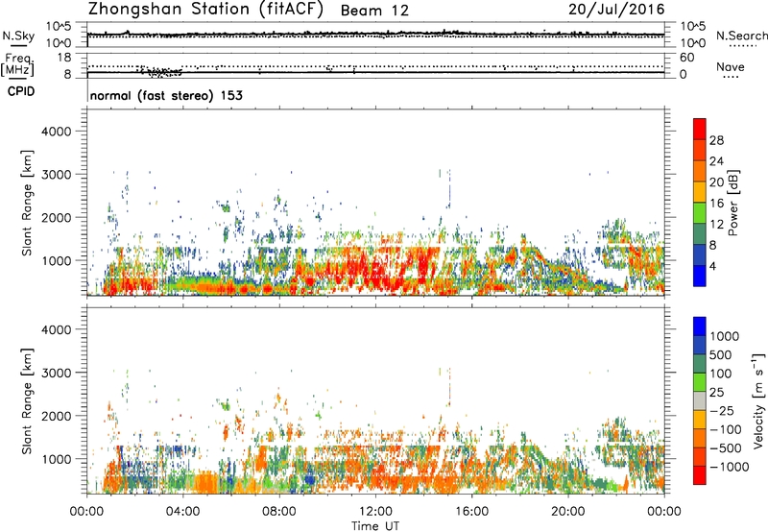The image size is (768, 532).
Task: Click the "12:00" time axis label
Action: (x=375, y=512)
